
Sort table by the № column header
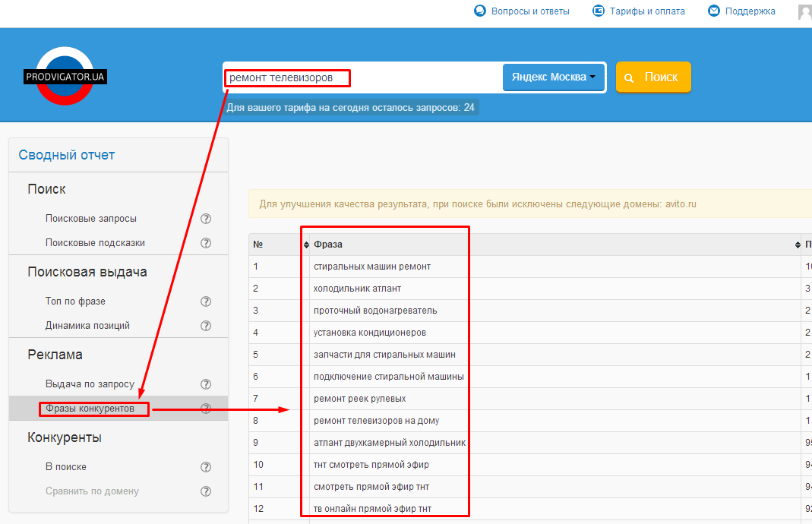point(258,245)
